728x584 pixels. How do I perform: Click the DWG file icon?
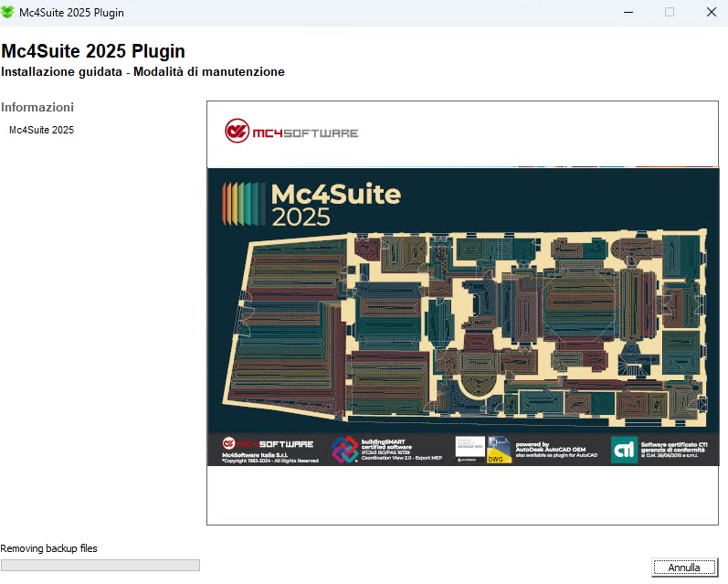point(499,451)
